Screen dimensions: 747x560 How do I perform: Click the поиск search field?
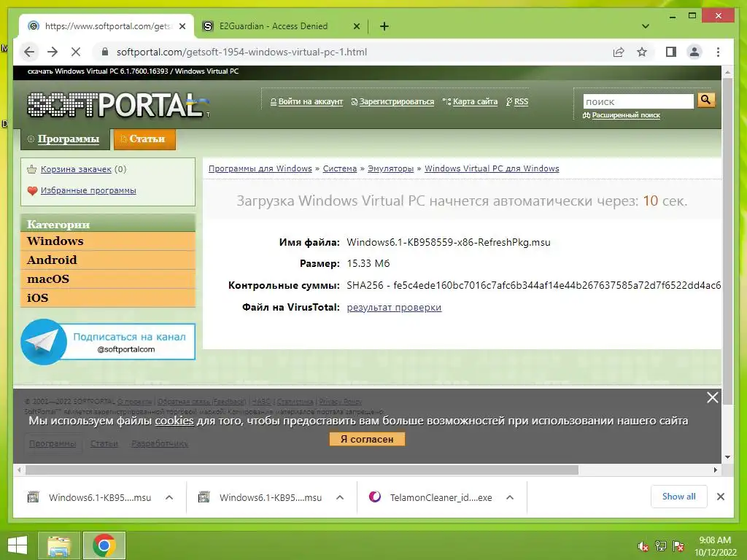coord(638,101)
